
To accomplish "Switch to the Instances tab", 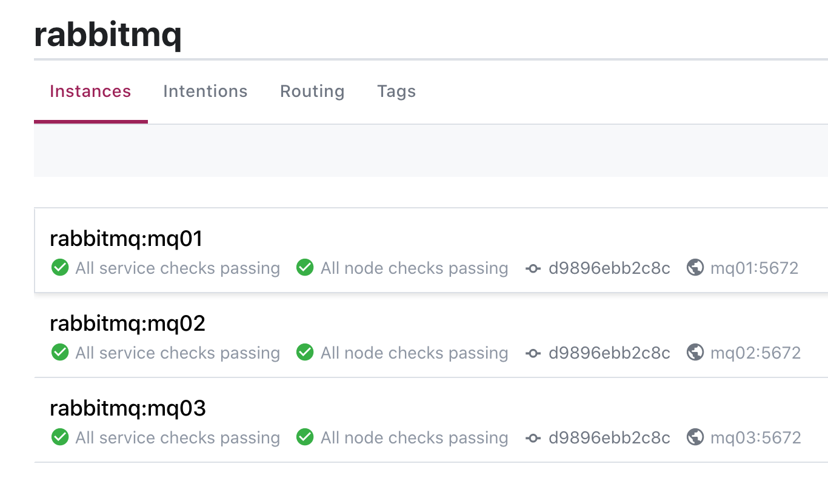I will 90,91.
